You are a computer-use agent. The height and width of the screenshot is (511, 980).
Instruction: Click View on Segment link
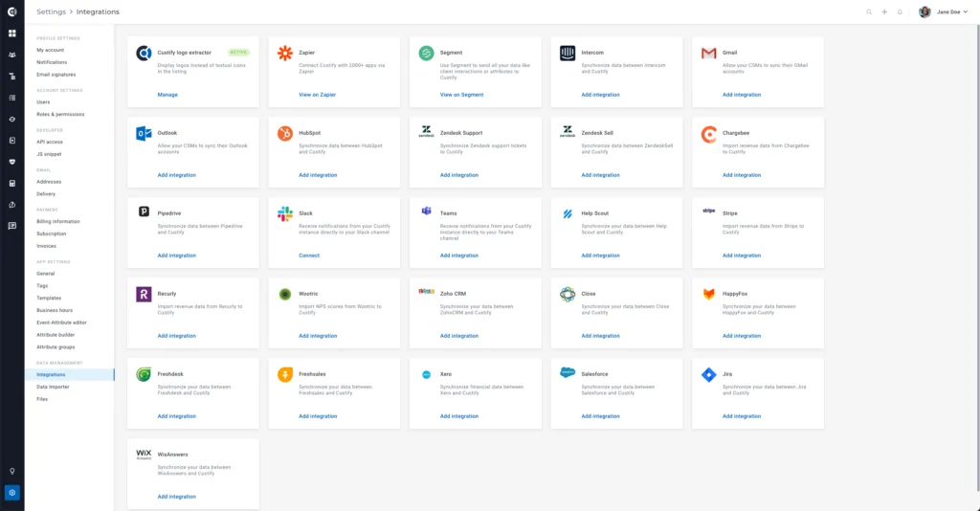tap(462, 95)
